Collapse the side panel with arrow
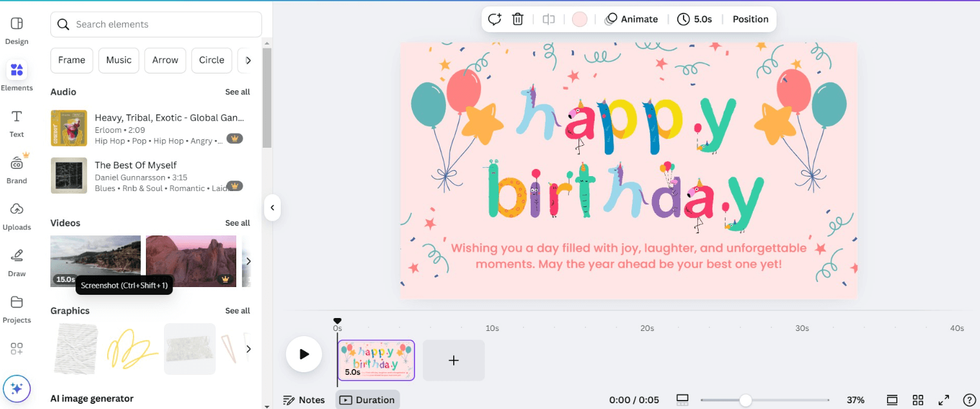980x409 pixels. [272, 208]
